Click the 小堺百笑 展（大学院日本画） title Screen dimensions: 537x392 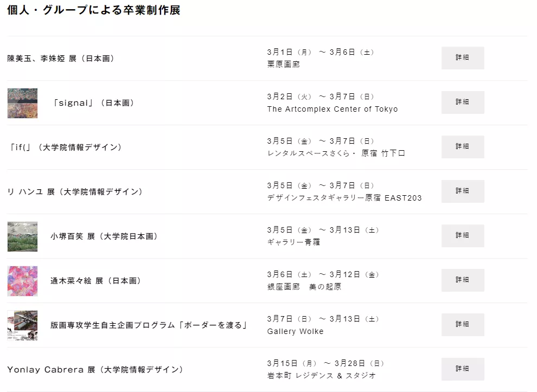click(x=104, y=236)
